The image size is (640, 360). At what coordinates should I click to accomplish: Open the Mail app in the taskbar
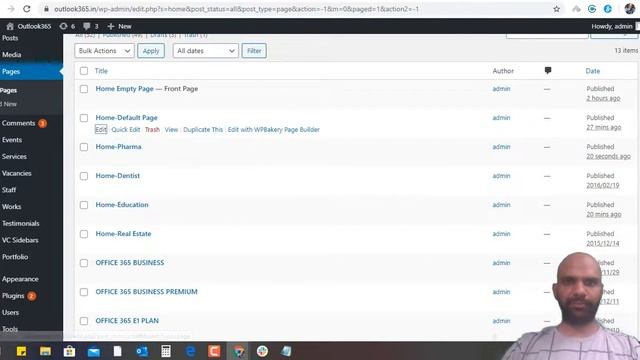(x=93, y=351)
